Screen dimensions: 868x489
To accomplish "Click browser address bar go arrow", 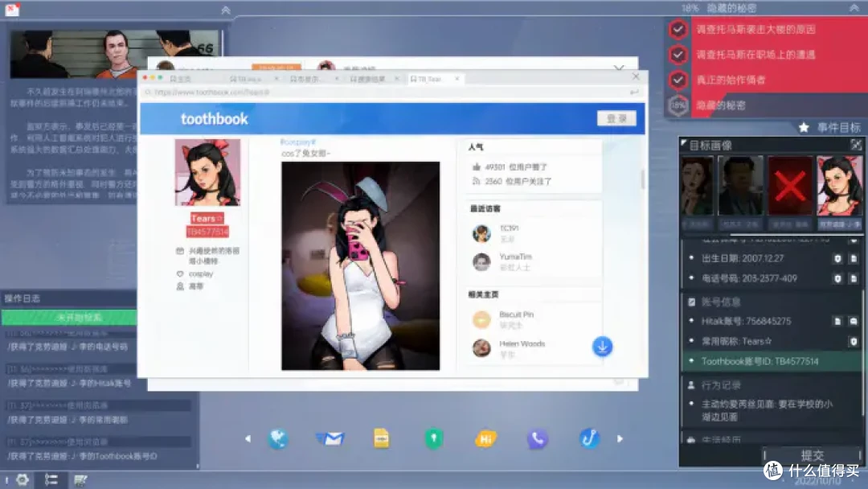I will click(634, 92).
